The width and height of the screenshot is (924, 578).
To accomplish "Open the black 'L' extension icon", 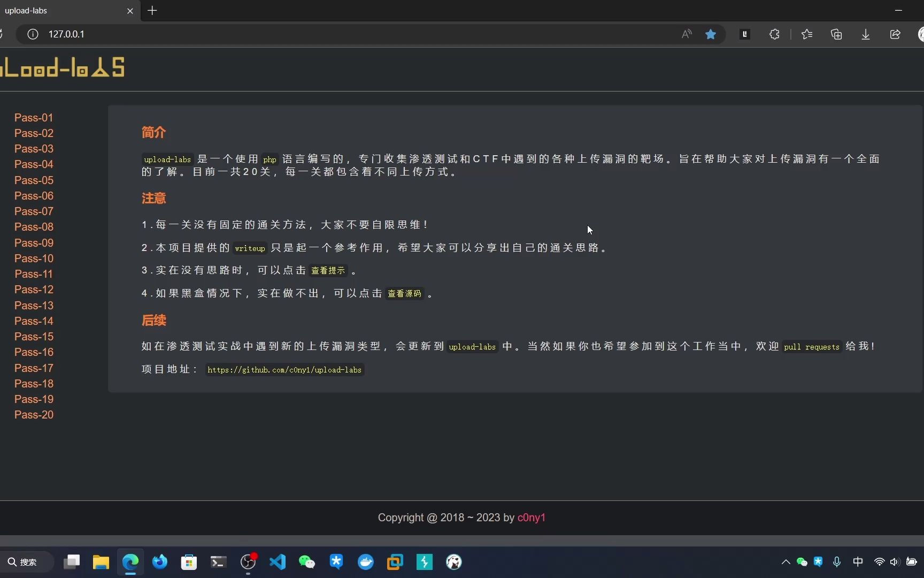I will click(744, 34).
